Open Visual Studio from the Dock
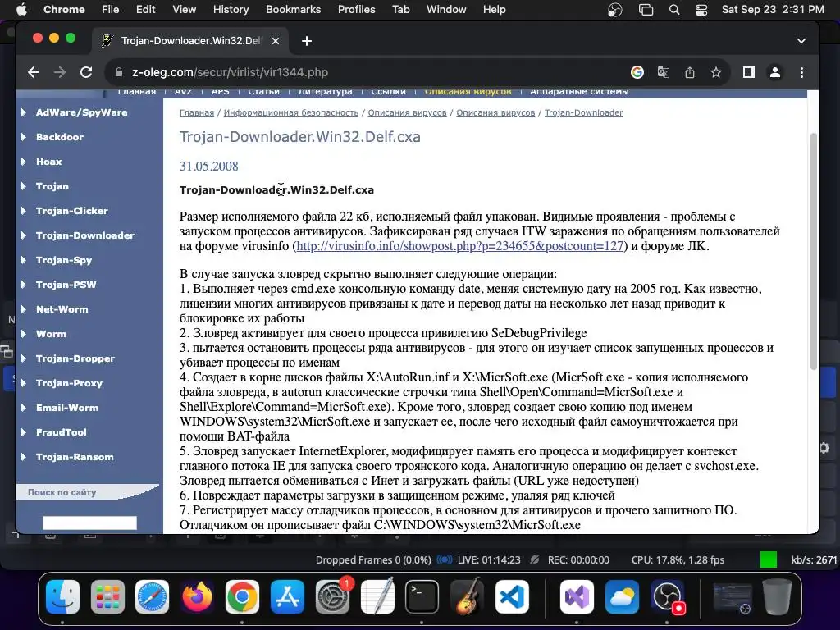 pos(577,597)
